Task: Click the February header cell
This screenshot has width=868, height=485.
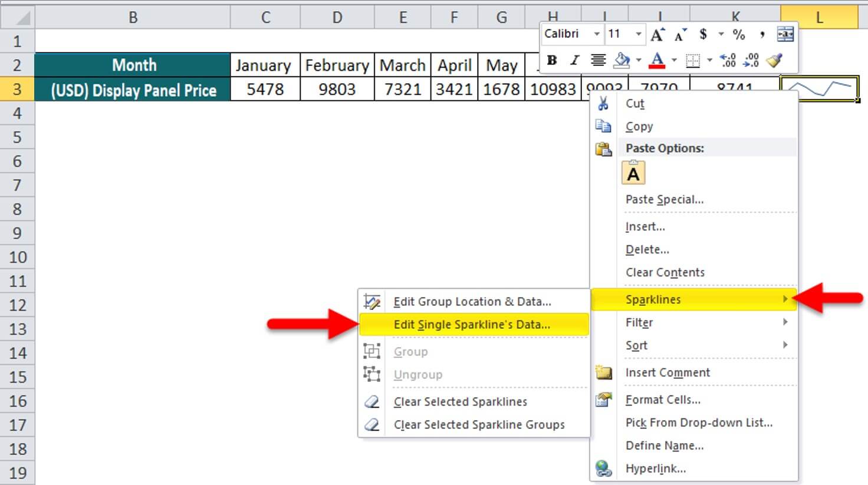Action: (x=337, y=65)
